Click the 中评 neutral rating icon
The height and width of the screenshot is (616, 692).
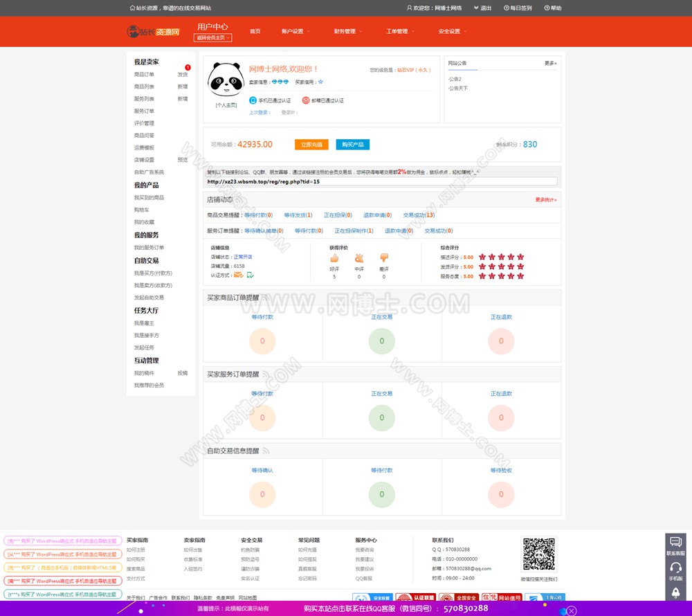[359, 257]
